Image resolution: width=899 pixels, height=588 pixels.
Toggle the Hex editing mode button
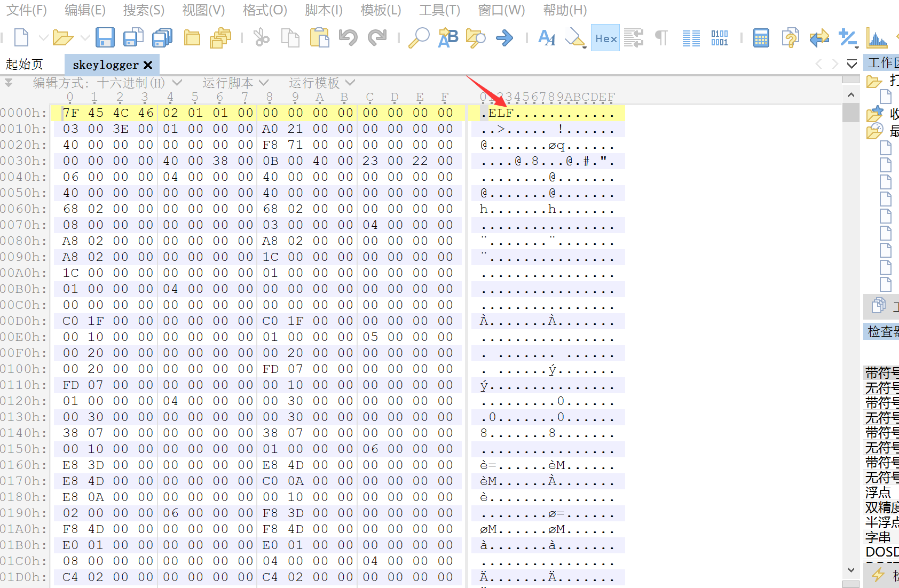pos(605,38)
